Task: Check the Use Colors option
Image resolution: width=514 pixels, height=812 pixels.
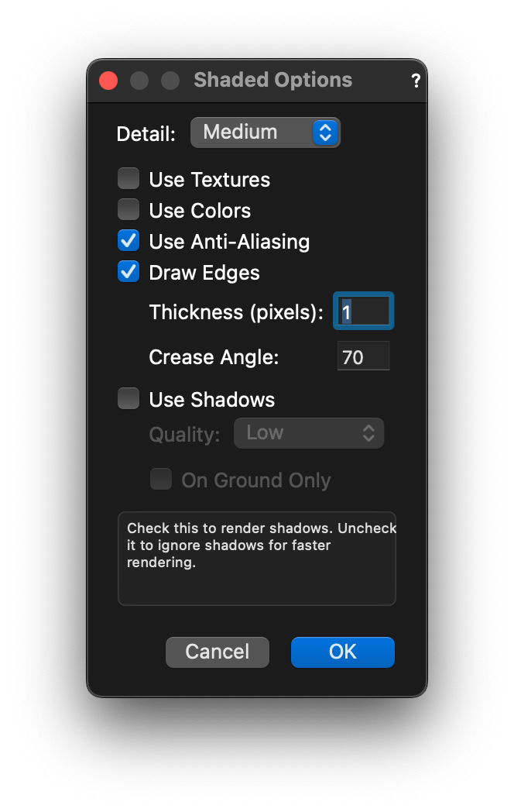Action: 128,210
